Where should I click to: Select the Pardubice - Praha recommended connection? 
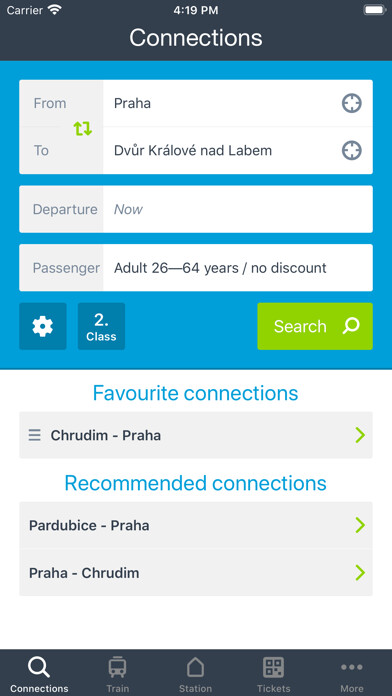(x=196, y=525)
